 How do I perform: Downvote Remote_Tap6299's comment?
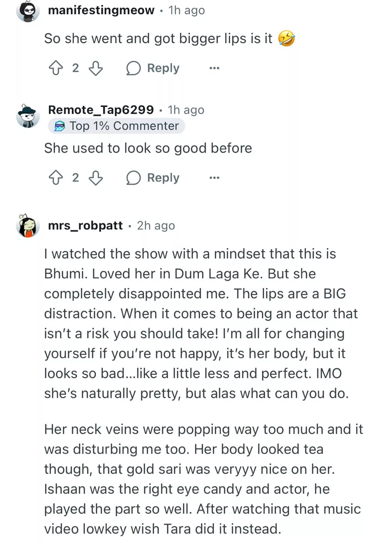96,177
